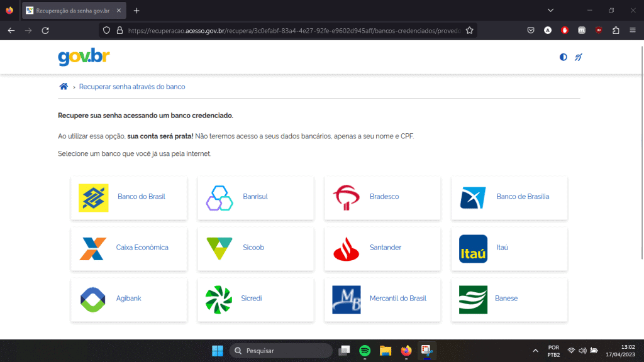The width and height of the screenshot is (644, 362).
Task: Switch to 'Recuperação da senha gov.br' tab
Action: [74, 11]
